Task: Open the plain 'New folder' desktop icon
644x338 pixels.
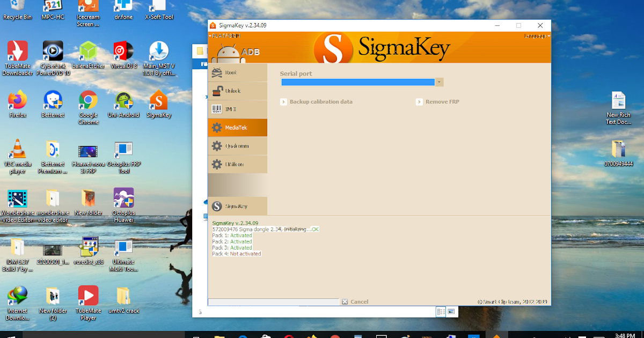Action: pos(88,202)
